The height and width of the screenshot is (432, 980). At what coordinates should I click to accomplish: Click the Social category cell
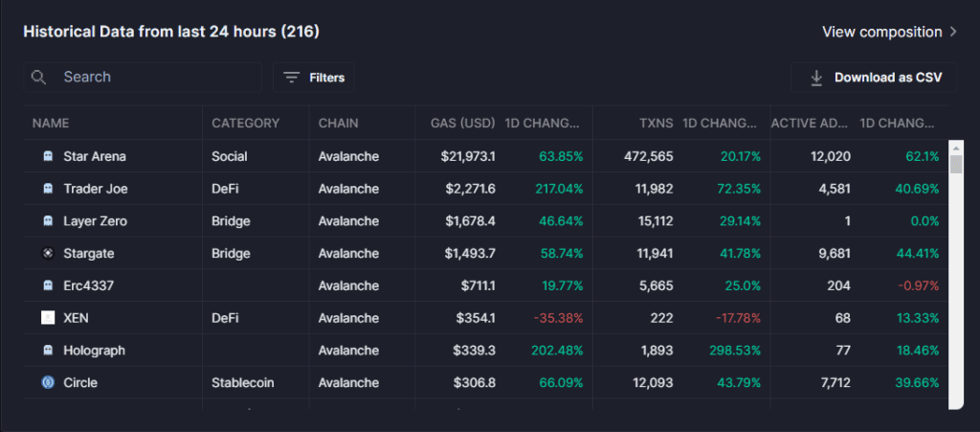(x=228, y=156)
